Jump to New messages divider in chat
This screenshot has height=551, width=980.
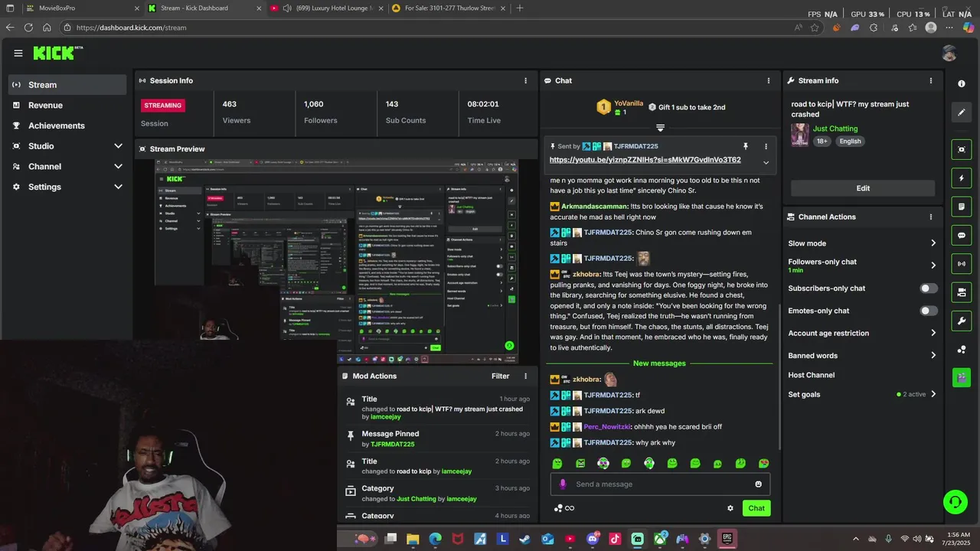pos(659,364)
